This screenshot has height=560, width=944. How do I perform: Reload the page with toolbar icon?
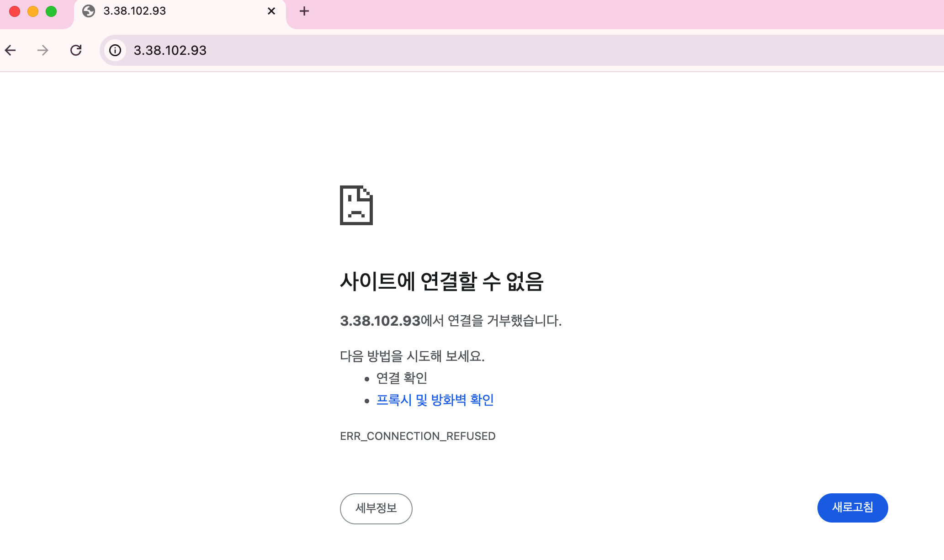[76, 50]
